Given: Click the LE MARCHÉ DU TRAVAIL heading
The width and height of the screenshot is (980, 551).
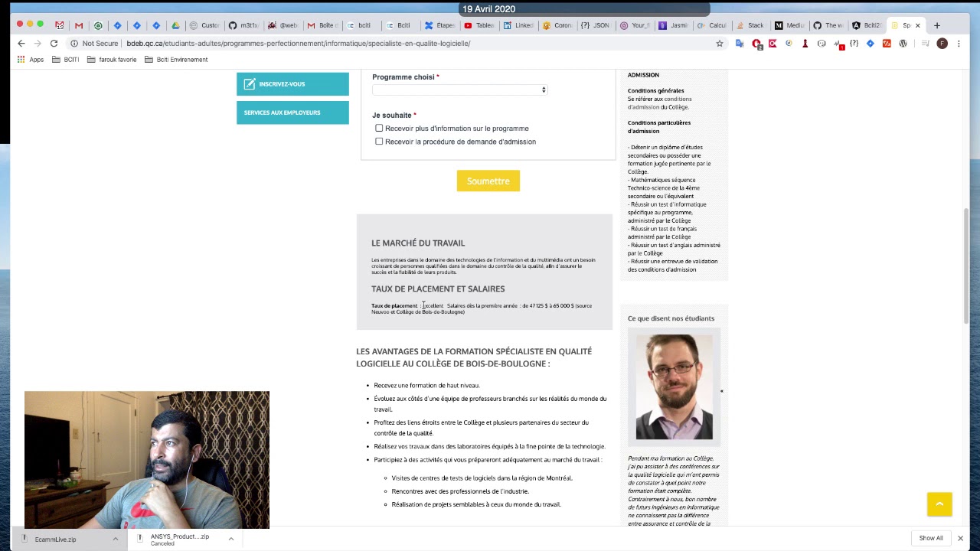Looking at the screenshot, I should (x=418, y=243).
